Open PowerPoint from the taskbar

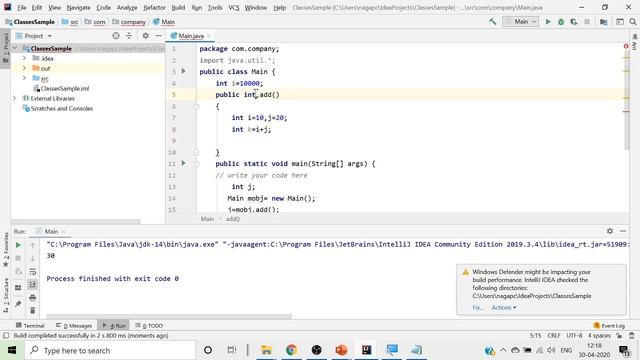point(341,350)
